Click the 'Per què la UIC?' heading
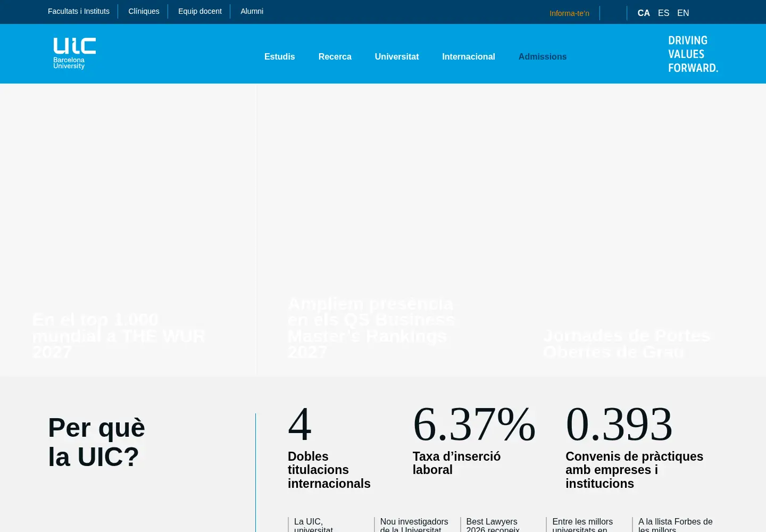Screen dimensions: 766x532 [96, 442]
